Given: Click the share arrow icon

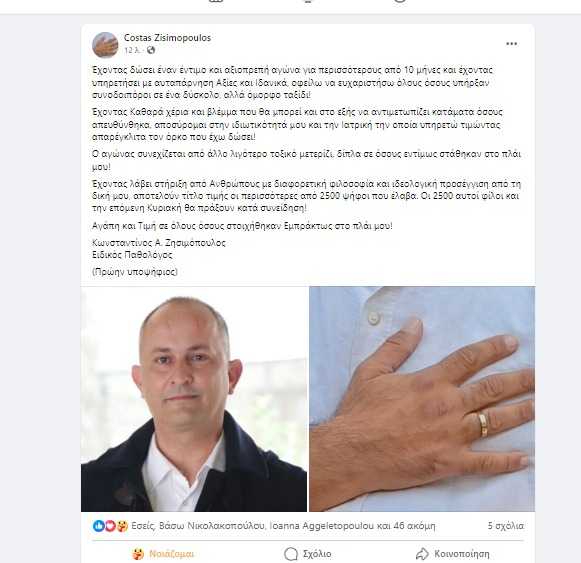Looking at the screenshot, I should coord(422,554).
